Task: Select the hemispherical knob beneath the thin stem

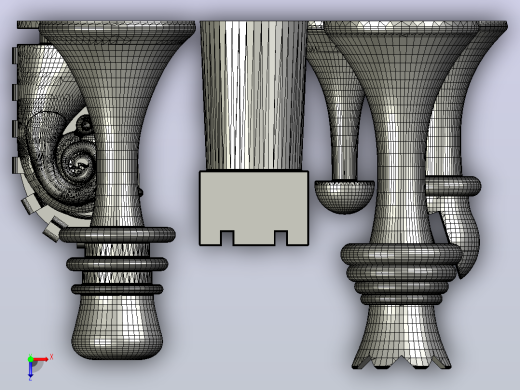Action: pyautogui.click(x=344, y=196)
